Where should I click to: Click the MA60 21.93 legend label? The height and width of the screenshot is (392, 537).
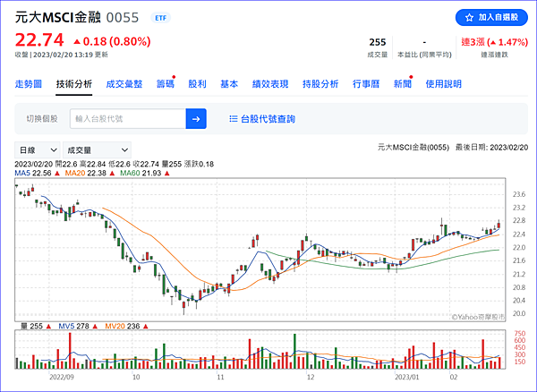coord(145,174)
